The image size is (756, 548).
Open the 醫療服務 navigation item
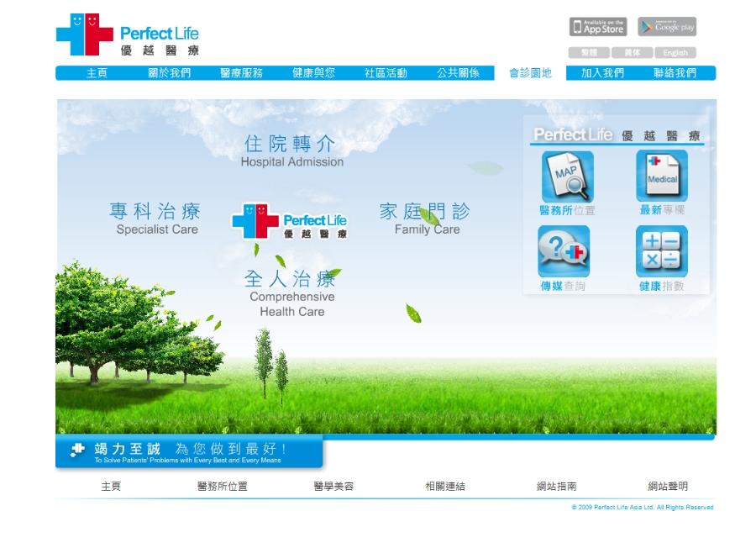click(x=242, y=73)
